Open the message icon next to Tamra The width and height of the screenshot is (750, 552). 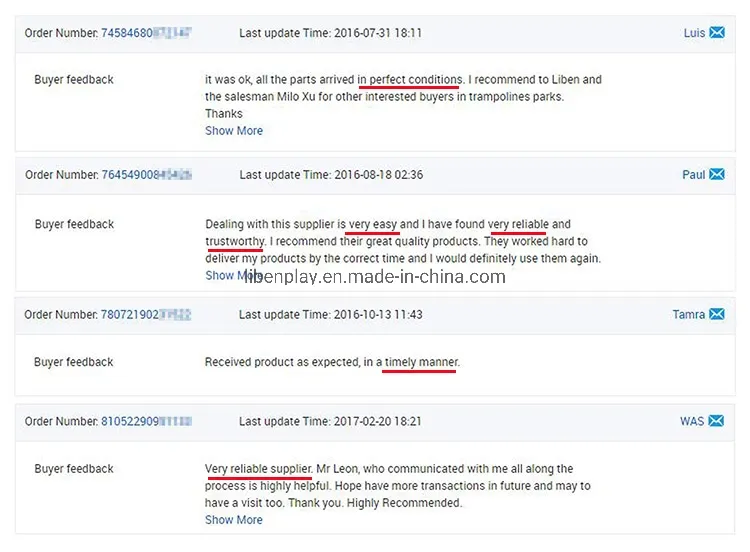coord(717,314)
